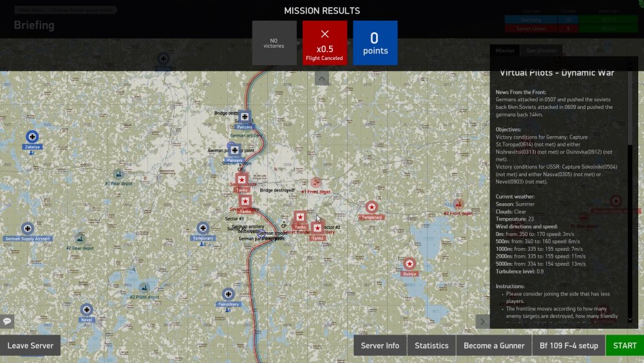
Task: Click the NO victories tile
Action: pos(274,43)
